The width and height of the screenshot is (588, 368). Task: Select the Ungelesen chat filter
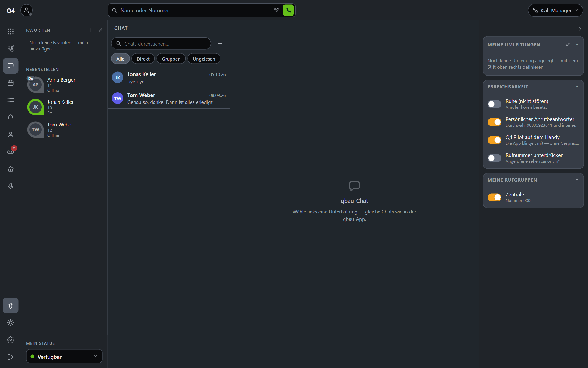[204, 59]
